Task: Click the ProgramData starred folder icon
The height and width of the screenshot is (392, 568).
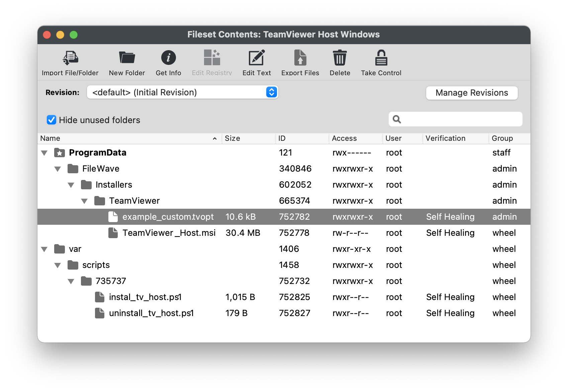Action: [60, 153]
